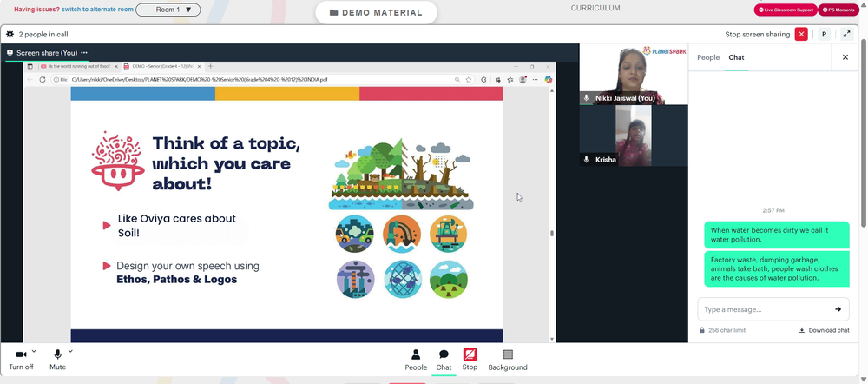Open the Demo Material folder button

[376, 12]
